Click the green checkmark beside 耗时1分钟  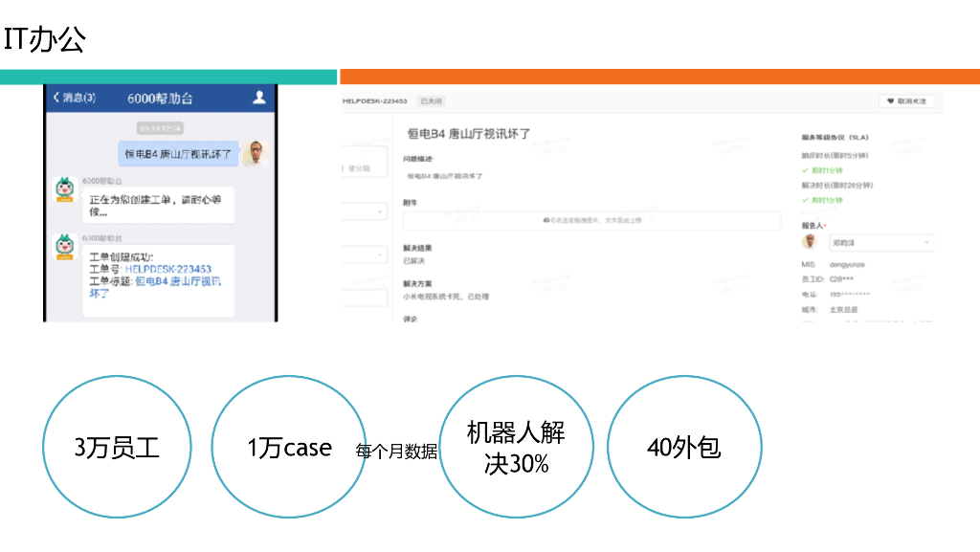(x=804, y=168)
